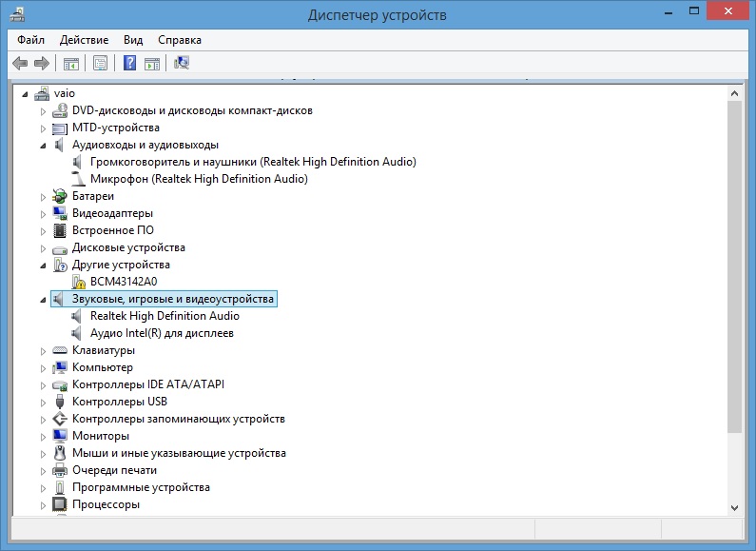This screenshot has height=551, width=756.
Task: Click the blue Help question mark icon
Action: [x=130, y=64]
